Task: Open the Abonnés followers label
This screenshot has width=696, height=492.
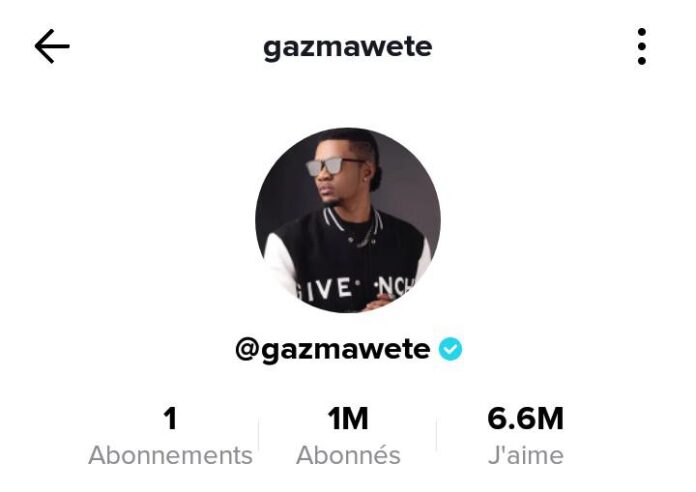Action: tap(348, 456)
